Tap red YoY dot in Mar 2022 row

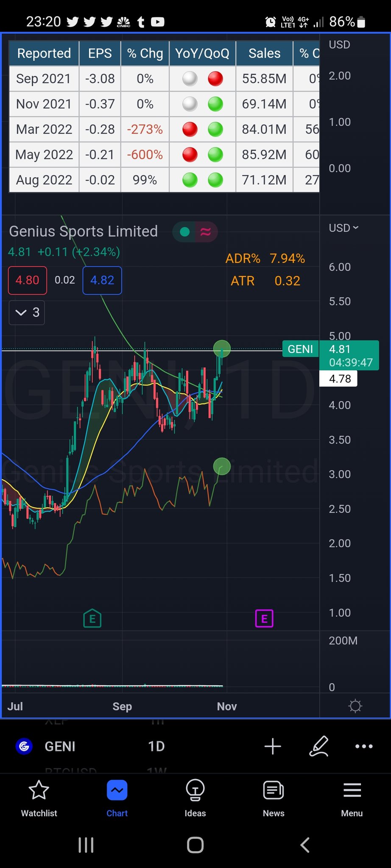coord(190,129)
